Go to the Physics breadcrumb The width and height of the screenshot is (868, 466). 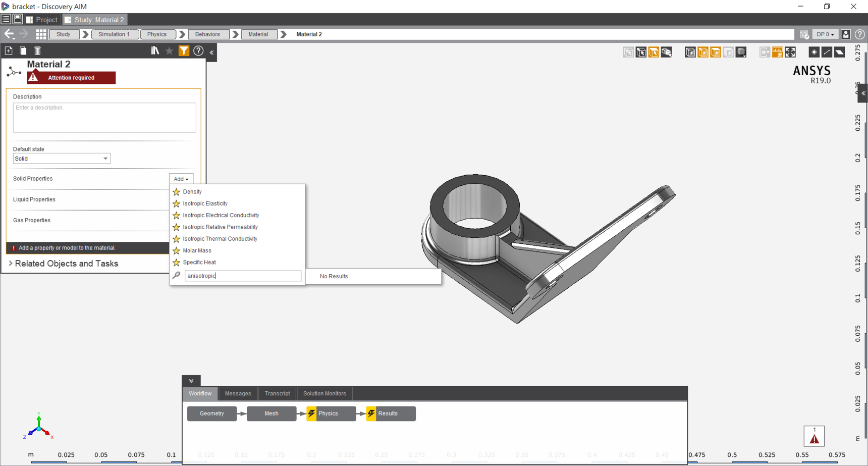pyautogui.click(x=157, y=34)
